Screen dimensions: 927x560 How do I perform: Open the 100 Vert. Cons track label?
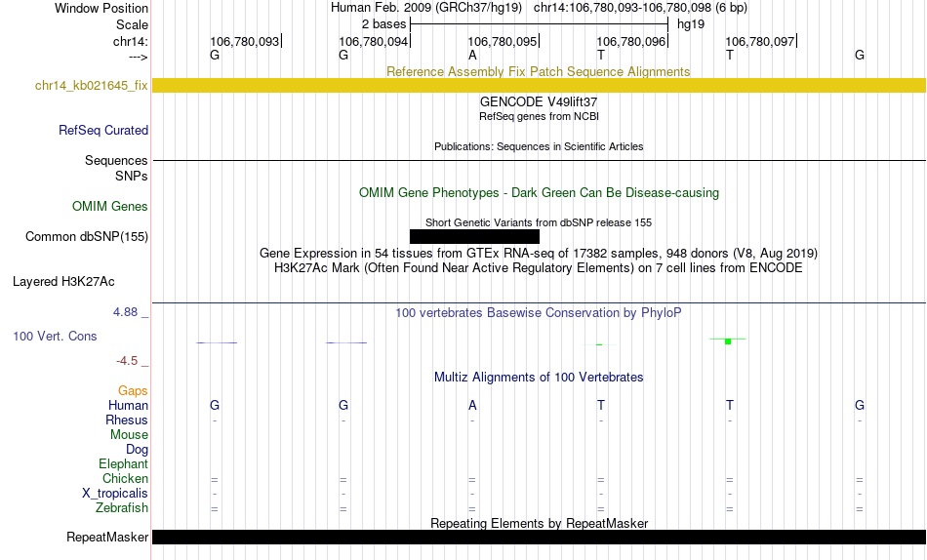55,336
